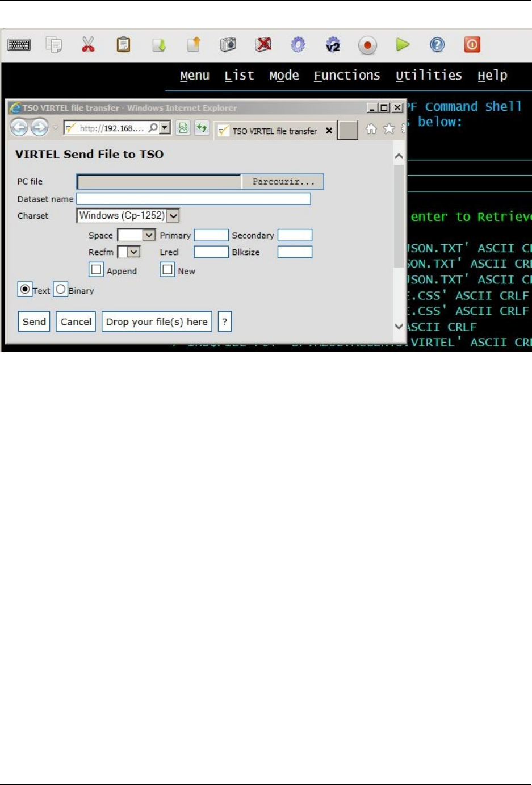Open recent pages dropdown next to forward arrow
Viewport: 532px width, 785px height.
55,128
